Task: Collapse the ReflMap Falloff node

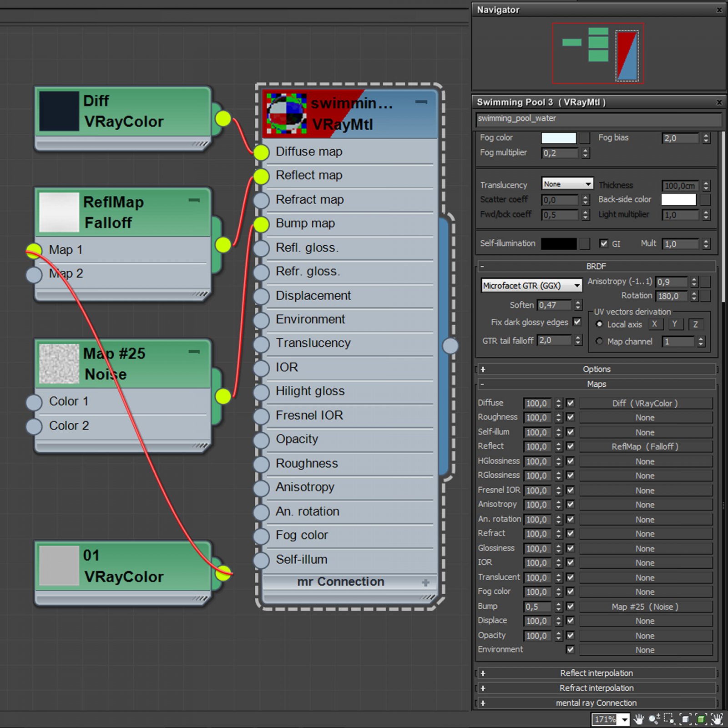Action: point(195,200)
